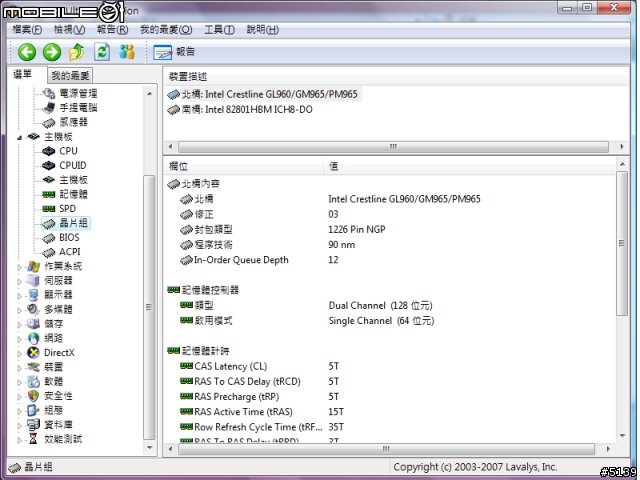Image resolution: width=640 pixels, height=480 pixels.
Task: Click the 作業系統 Windows flag icon
Action: [33, 267]
